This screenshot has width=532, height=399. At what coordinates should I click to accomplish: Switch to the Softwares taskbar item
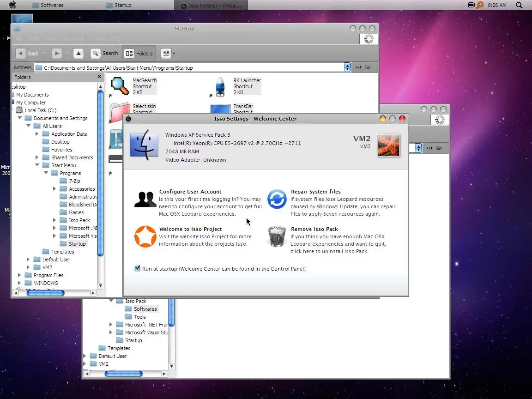pyautogui.click(x=48, y=5)
